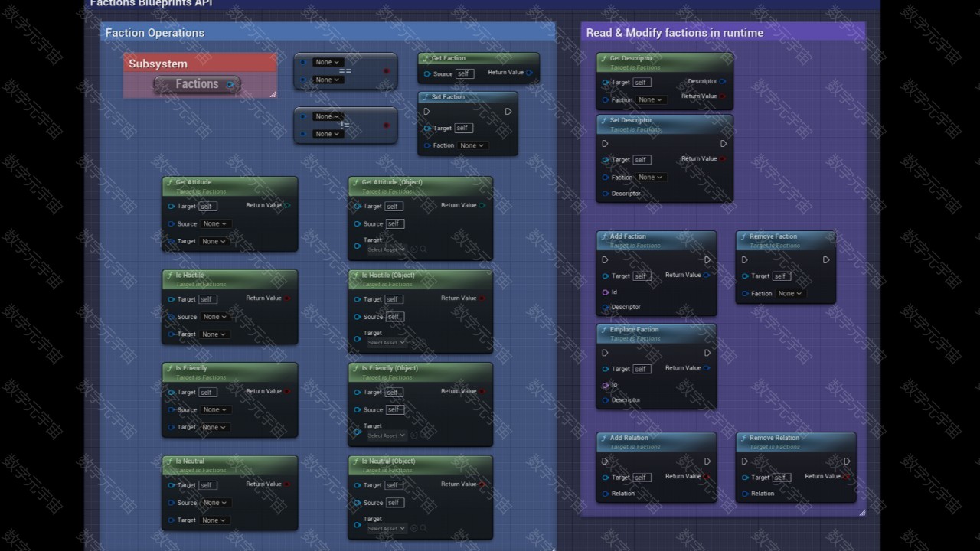Open Source None dropdown in Get Attitude node
980x551 pixels.
pos(215,224)
